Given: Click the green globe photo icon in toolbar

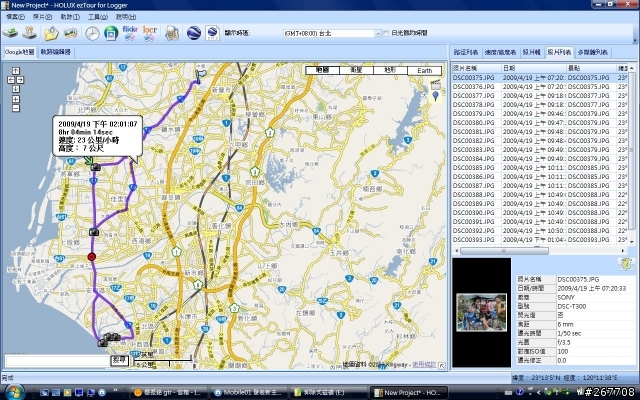Looking at the screenshot, I should click(111, 33).
